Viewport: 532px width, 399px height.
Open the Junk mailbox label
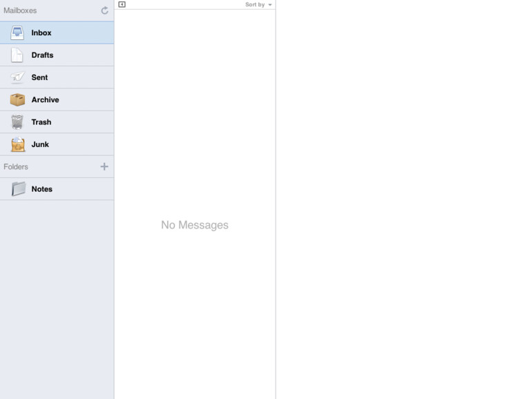pyautogui.click(x=40, y=144)
